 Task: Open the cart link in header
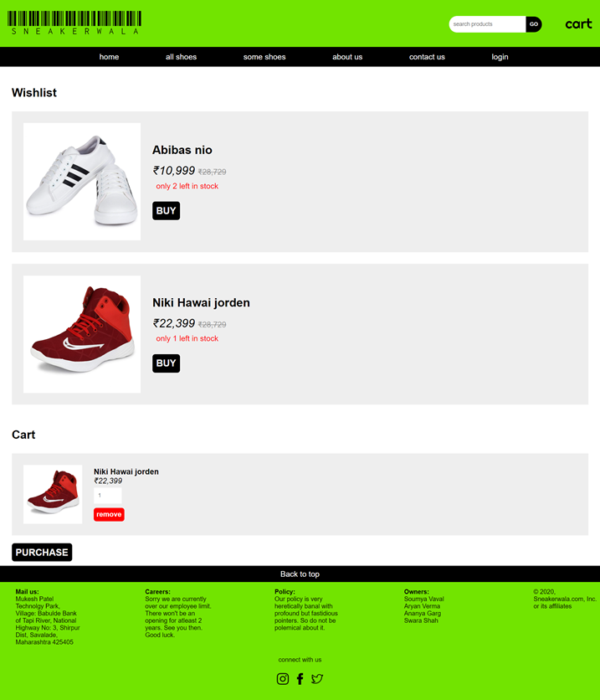point(578,23)
